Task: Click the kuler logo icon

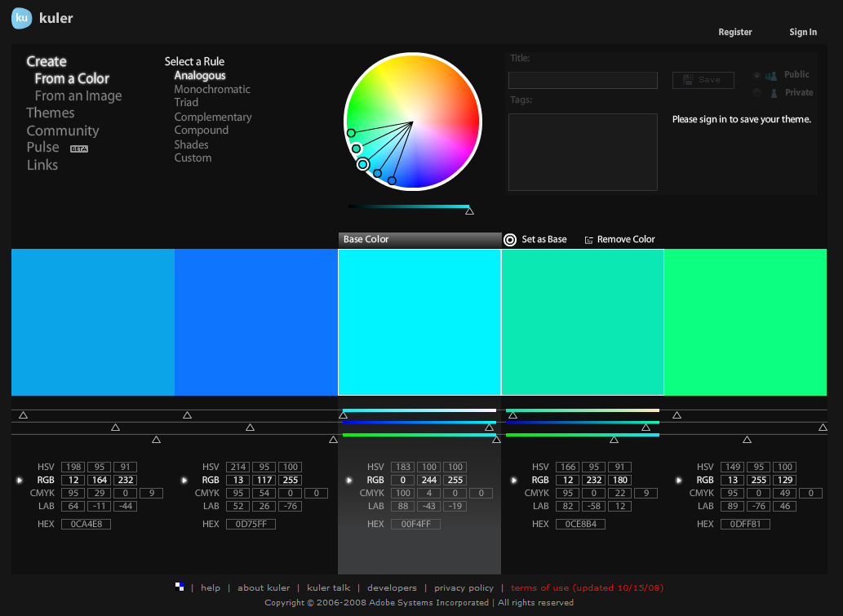Action: (21, 18)
